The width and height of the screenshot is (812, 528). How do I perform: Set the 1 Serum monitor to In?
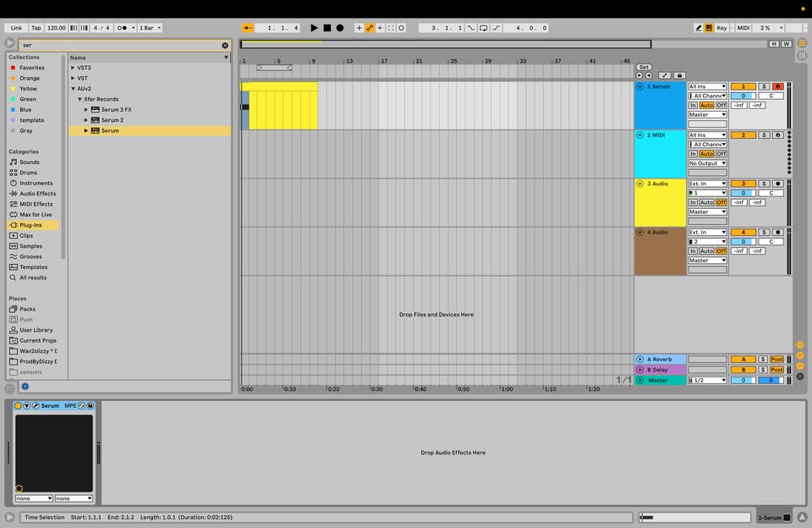click(x=693, y=105)
